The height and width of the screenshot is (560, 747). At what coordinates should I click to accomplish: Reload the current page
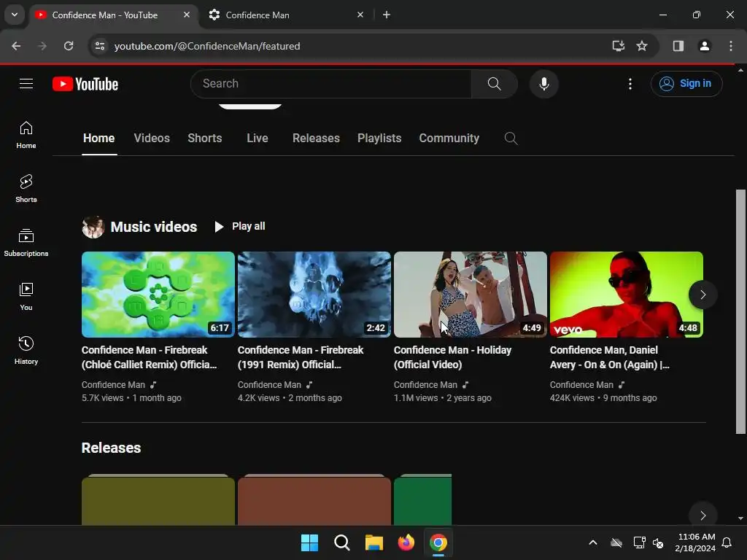(x=69, y=46)
